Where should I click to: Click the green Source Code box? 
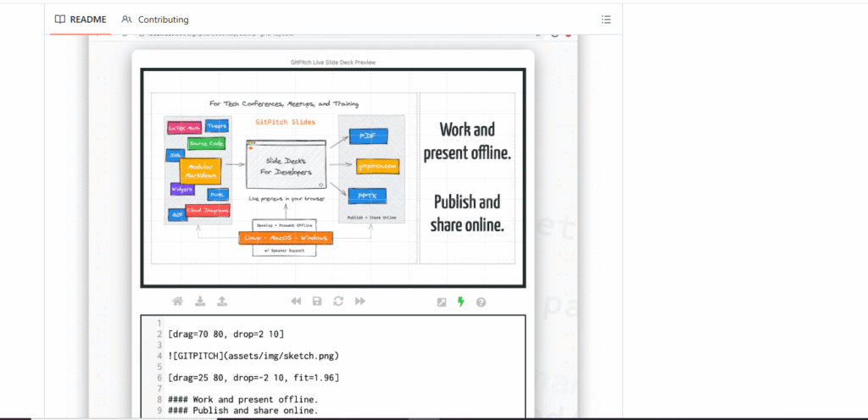click(x=207, y=144)
